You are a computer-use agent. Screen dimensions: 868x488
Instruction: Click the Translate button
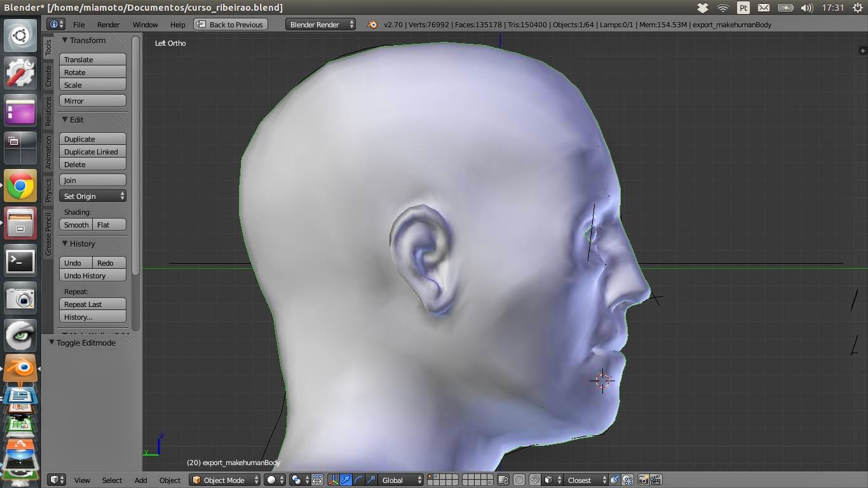pos(93,59)
